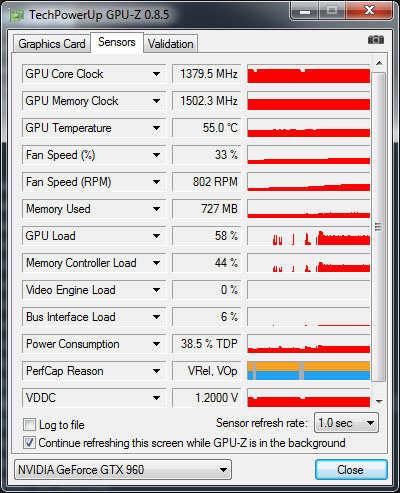
Task: Click the PerfCap Reason color graph
Action: pos(309,371)
